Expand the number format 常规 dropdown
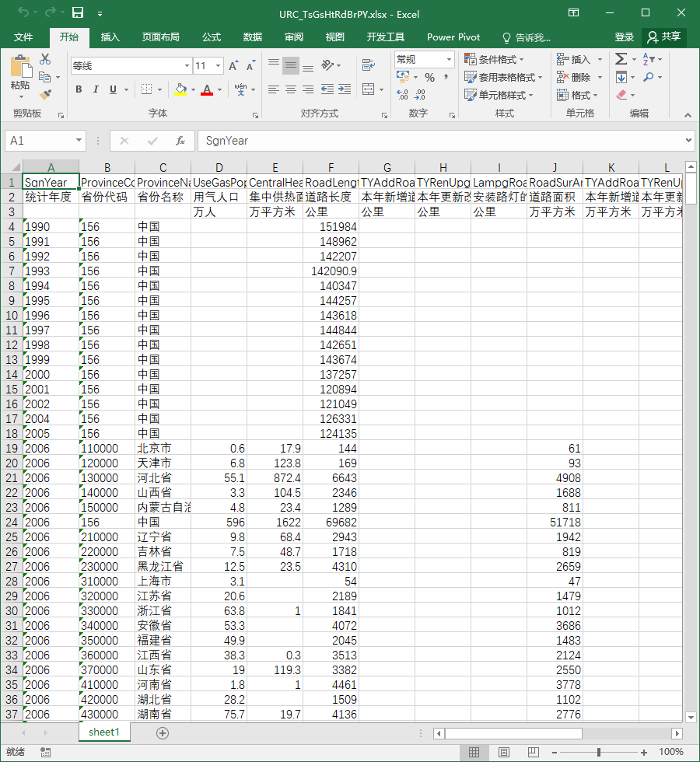 pyautogui.click(x=449, y=59)
